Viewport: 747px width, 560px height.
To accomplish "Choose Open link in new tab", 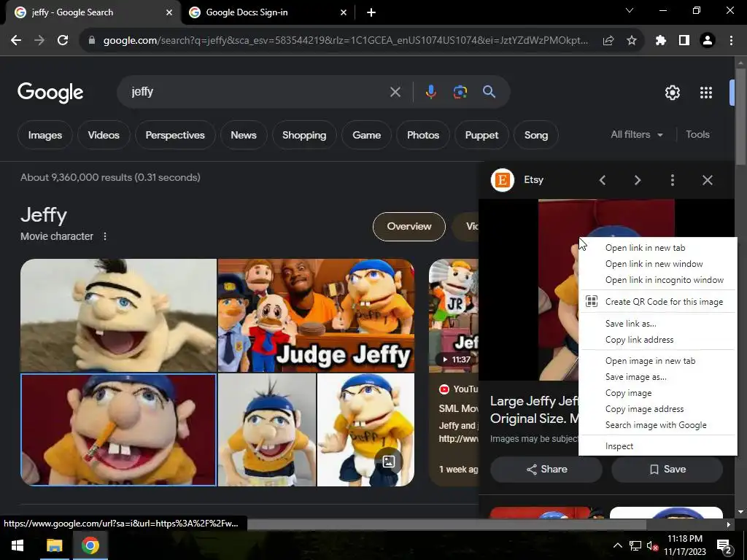I will [657, 248].
